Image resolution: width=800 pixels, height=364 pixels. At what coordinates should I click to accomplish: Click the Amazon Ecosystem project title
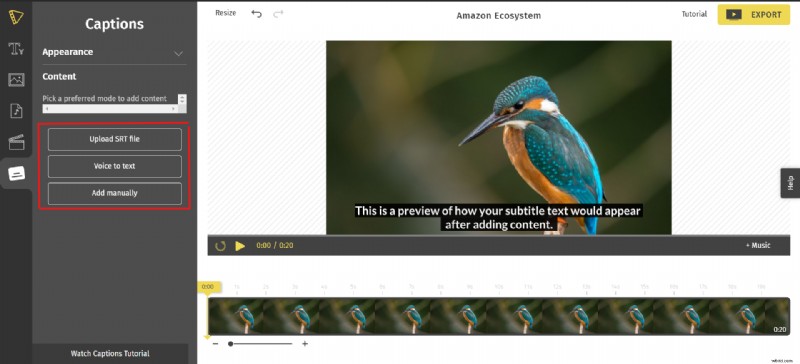pyautogui.click(x=498, y=16)
